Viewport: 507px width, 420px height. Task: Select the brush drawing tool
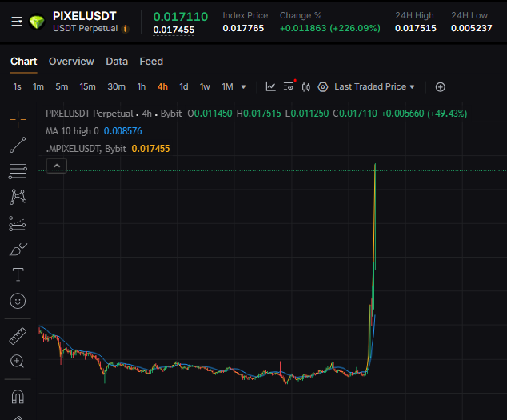(18, 250)
